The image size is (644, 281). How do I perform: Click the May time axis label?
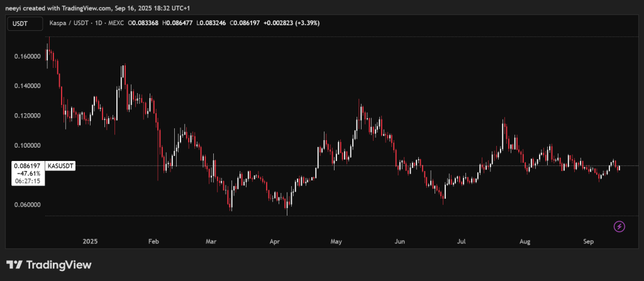point(336,242)
